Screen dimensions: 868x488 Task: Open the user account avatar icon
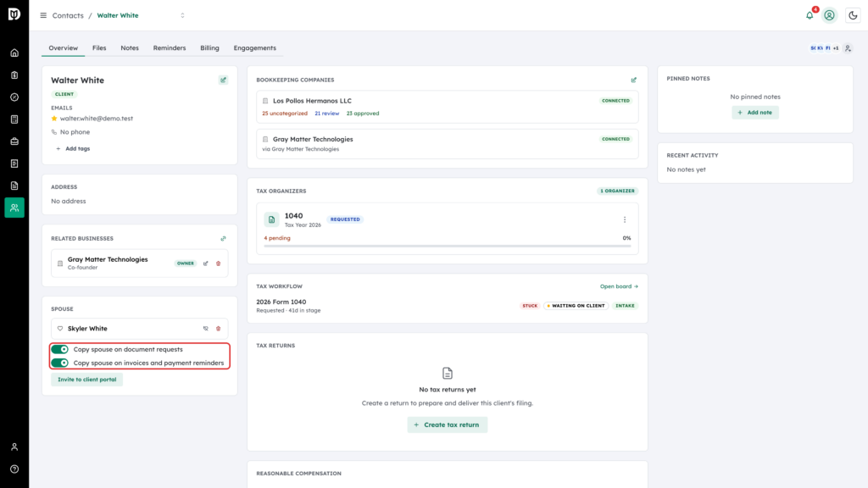click(829, 15)
